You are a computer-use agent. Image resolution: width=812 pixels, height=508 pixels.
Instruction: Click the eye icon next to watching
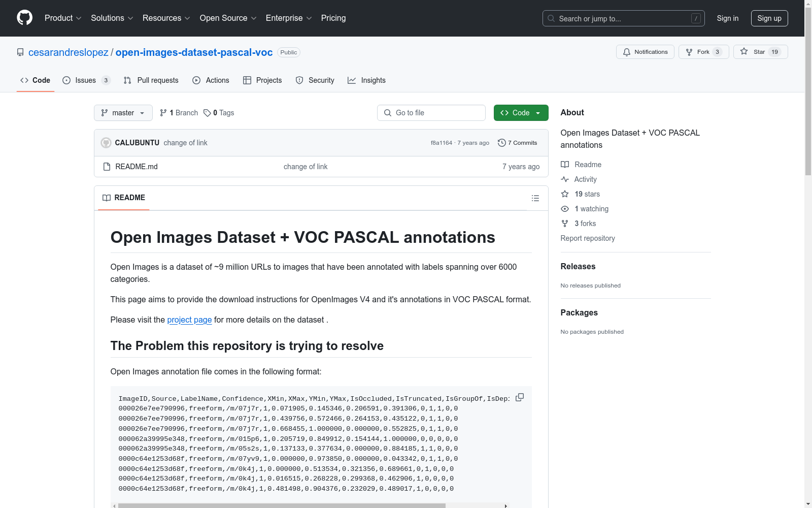[565, 209]
